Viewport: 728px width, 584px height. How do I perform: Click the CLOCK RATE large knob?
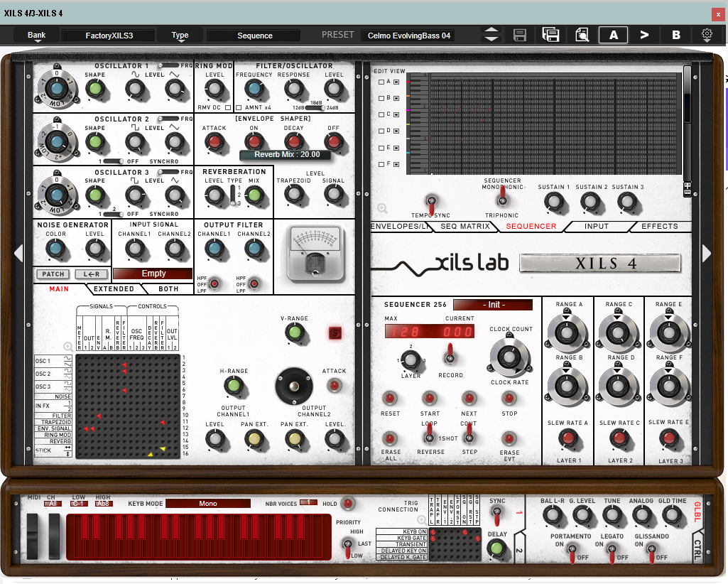pos(509,357)
